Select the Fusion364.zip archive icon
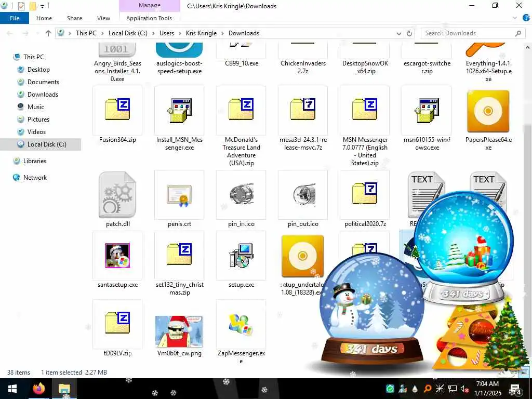The image size is (532, 399). click(117, 109)
